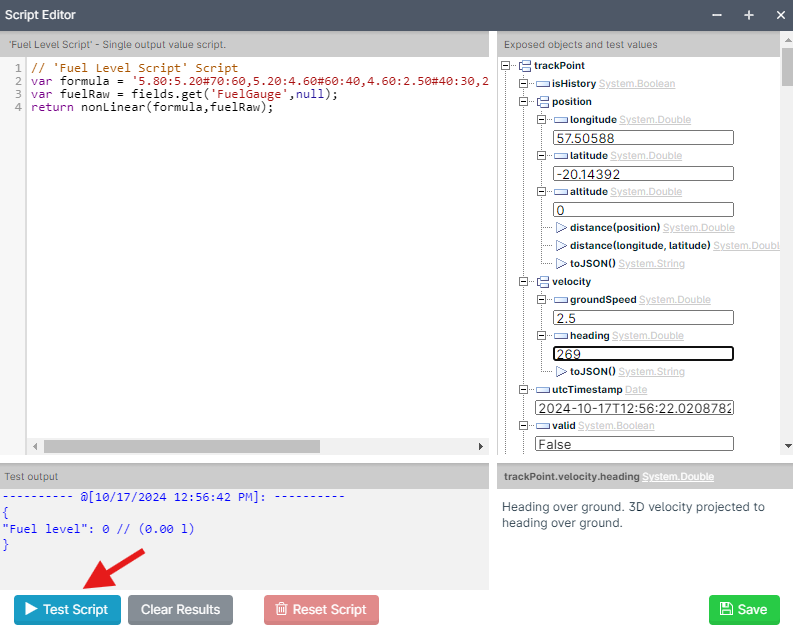
Task: Collapse the latitude node
Action: pyautogui.click(x=541, y=156)
